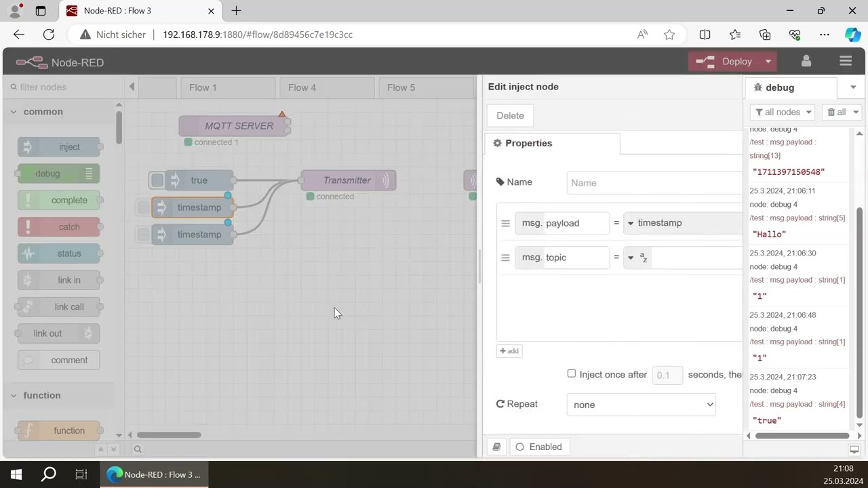Select the status node in palette
This screenshot has height=488, width=868.
click(x=59, y=253)
